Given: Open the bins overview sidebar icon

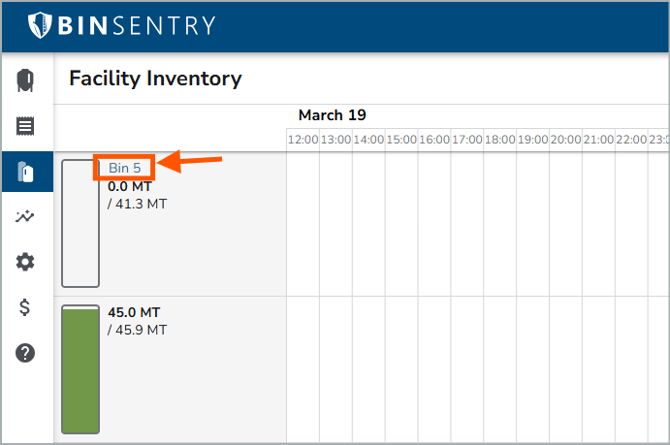Looking at the screenshot, I should (26, 80).
